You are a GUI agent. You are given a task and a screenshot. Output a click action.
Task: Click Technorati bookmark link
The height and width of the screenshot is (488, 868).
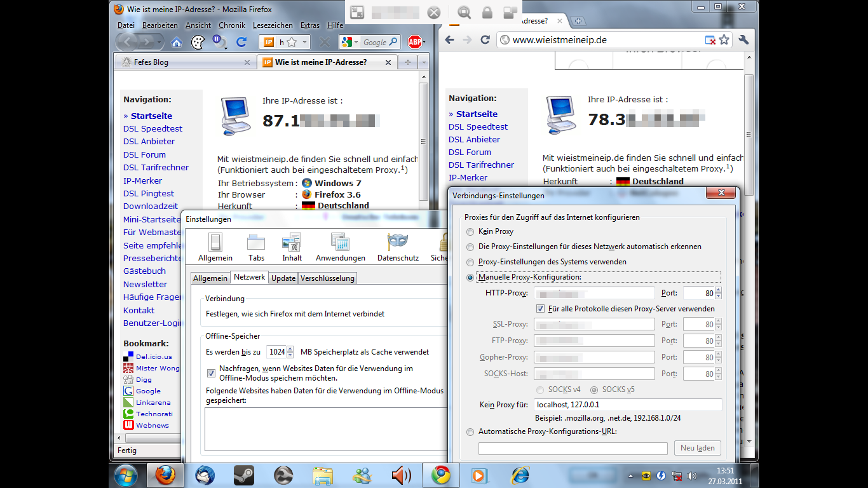point(154,414)
